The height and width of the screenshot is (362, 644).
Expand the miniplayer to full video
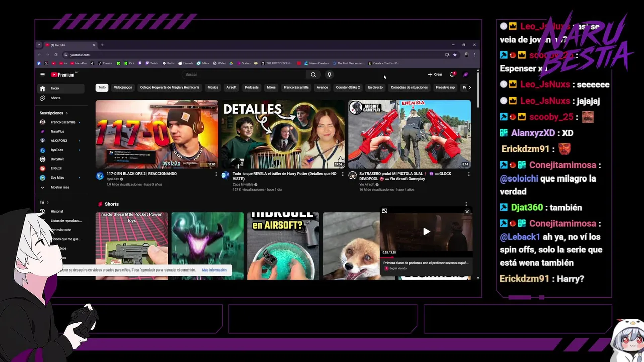pyautogui.click(x=384, y=211)
